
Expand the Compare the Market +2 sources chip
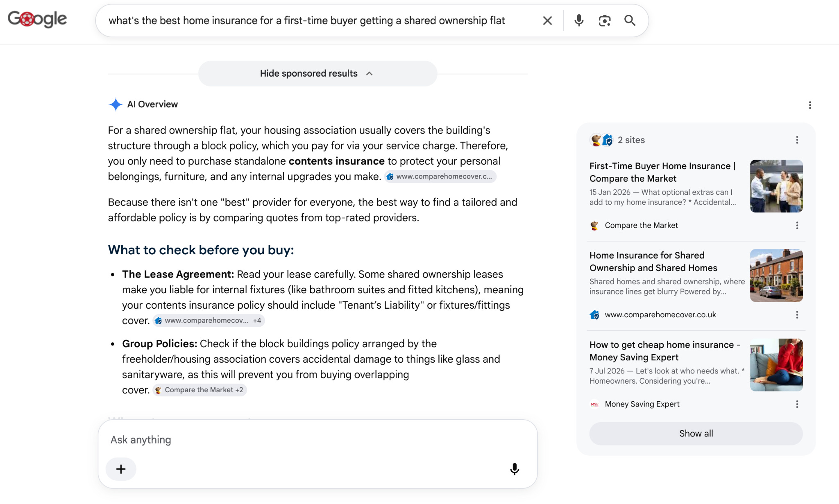click(200, 390)
